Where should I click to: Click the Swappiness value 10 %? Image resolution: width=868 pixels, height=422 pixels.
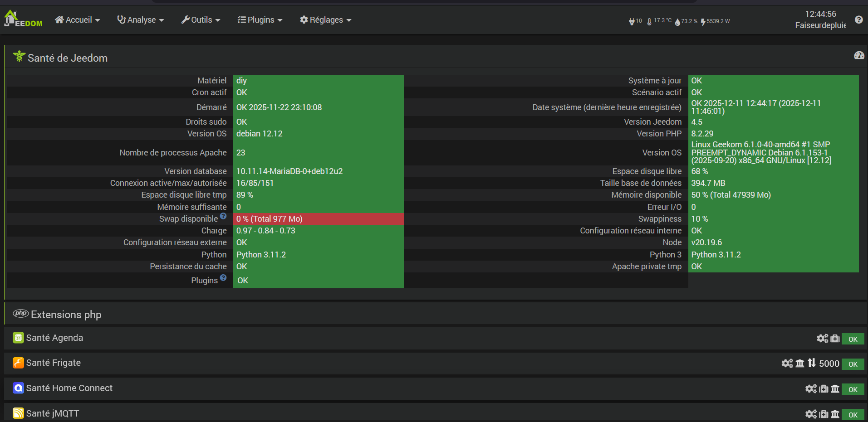700,219
